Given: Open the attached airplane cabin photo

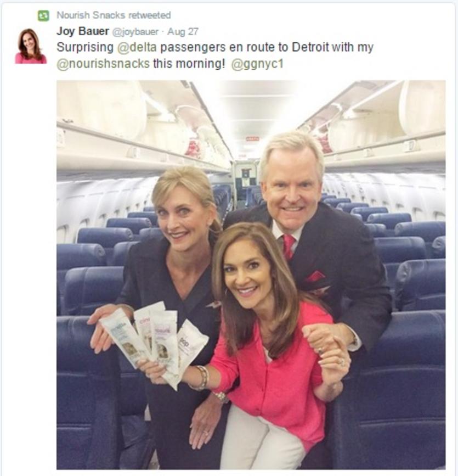Looking at the screenshot, I should pyautogui.click(x=251, y=275).
